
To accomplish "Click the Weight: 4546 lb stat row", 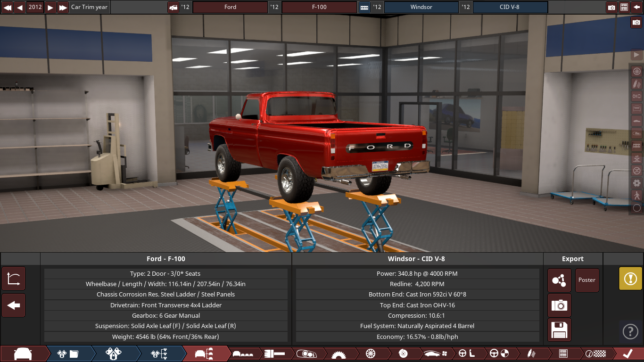I will click(x=166, y=337).
